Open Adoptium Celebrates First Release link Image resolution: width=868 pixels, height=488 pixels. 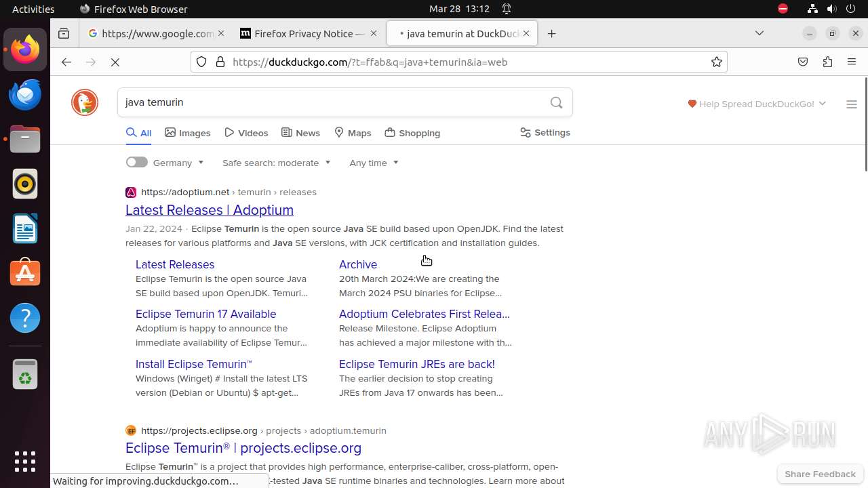tap(425, 314)
